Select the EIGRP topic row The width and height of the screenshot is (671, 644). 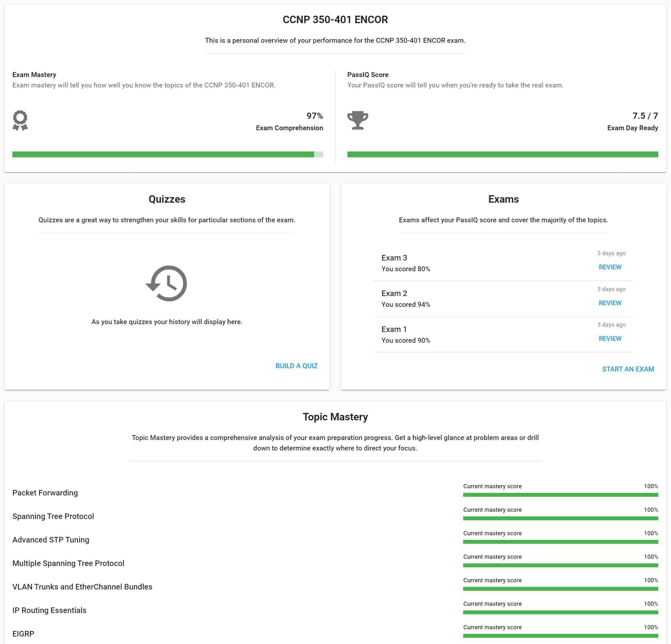[x=23, y=634]
